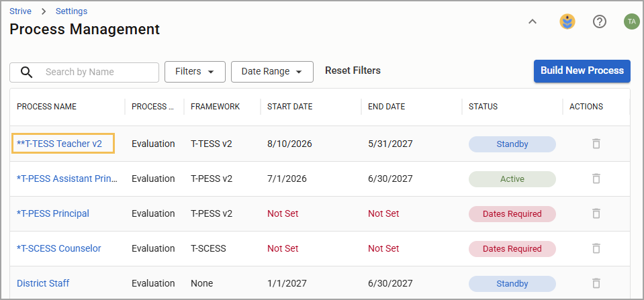Viewport: 644px width, 300px height.
Task: Delete the District Staff process
Action: coord(596,283)
